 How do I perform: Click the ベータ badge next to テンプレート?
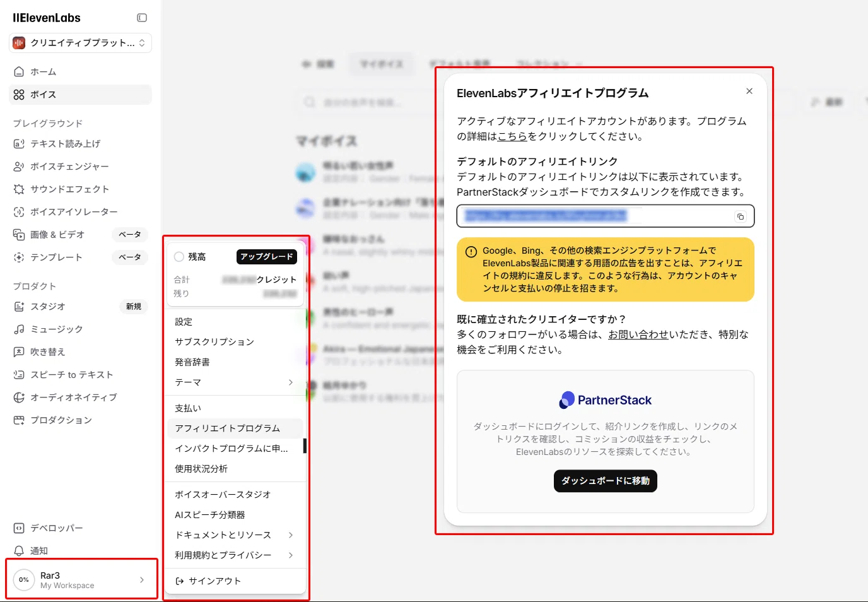pyautogui.click(x=130, y=257)
